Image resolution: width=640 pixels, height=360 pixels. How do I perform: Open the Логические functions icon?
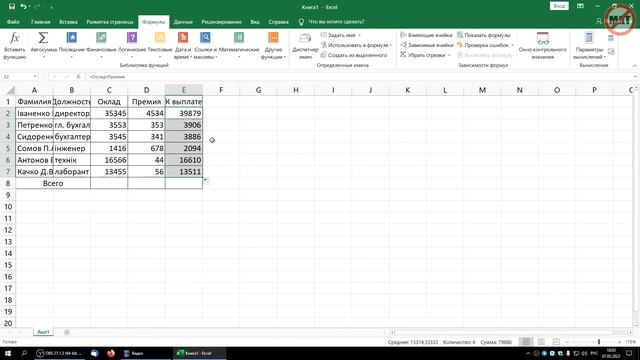[x=132, y=38]
